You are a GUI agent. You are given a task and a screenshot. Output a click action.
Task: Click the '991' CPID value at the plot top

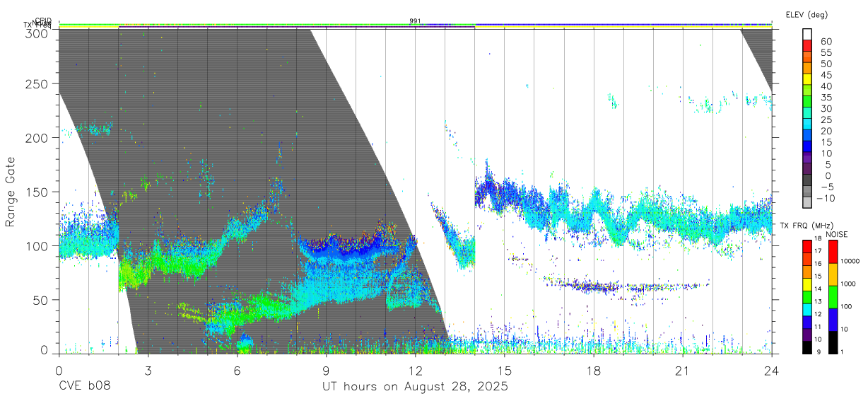pos(415,21)
